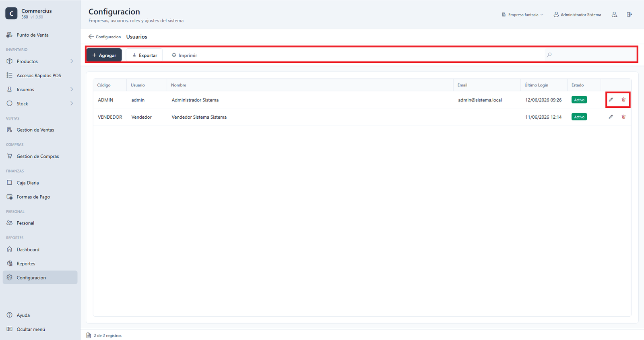Screen dimensions: 644x340
Task: Click the Exportar button
Action: [144, 55]
